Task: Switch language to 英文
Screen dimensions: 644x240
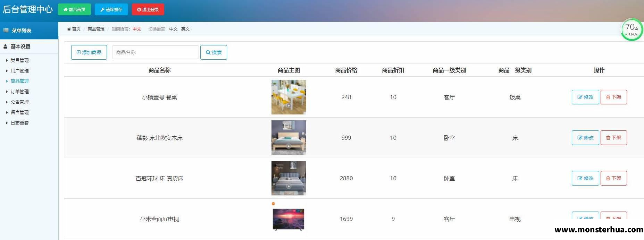Action: (x=185, y=29)
